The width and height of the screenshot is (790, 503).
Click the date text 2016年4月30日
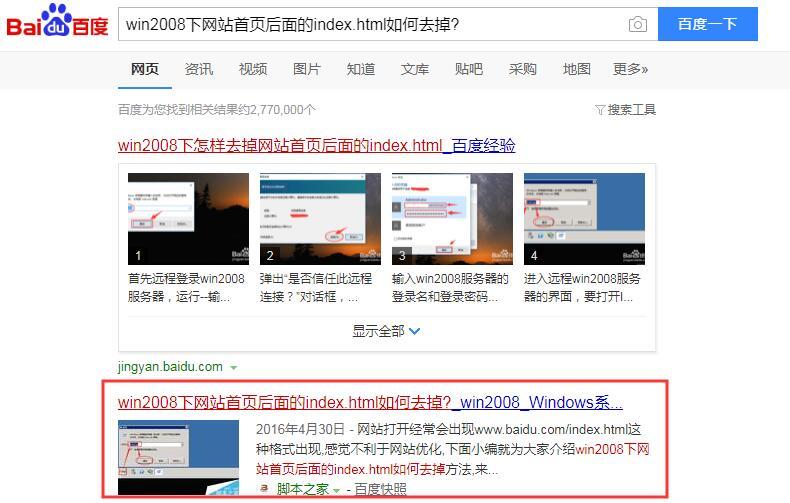(x=300, y=429)
